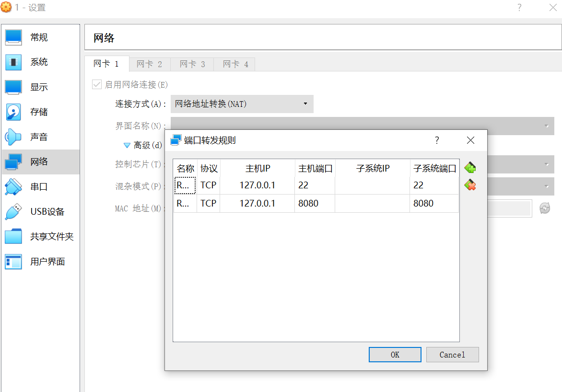Switch to the 网卡 4 tab
The image size is (562, 392).
[x=234, y=64]
